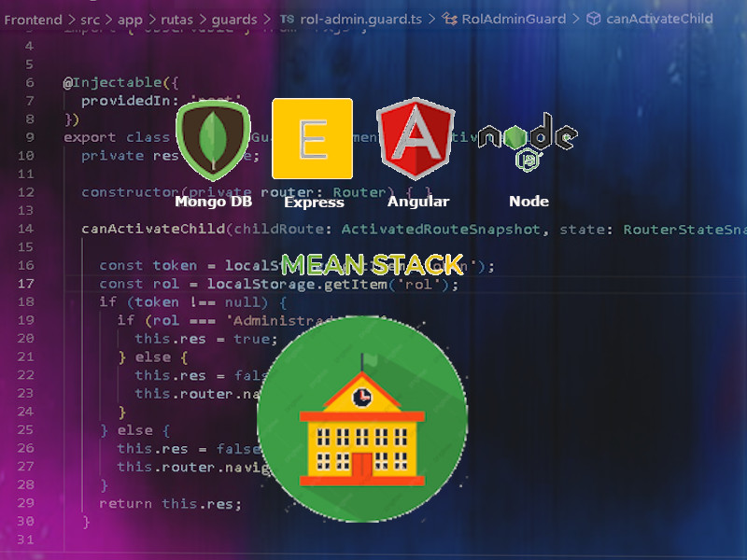Open the rutas breadcrumb folder
The height and width of the screenshot is (560, 747).
pyautogui.click(x=176, y=20)
